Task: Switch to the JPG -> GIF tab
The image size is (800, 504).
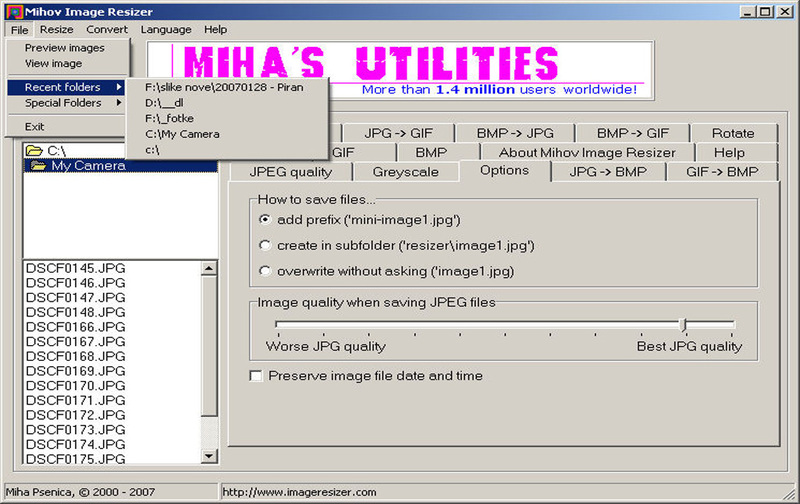Action: pos(398,133)
